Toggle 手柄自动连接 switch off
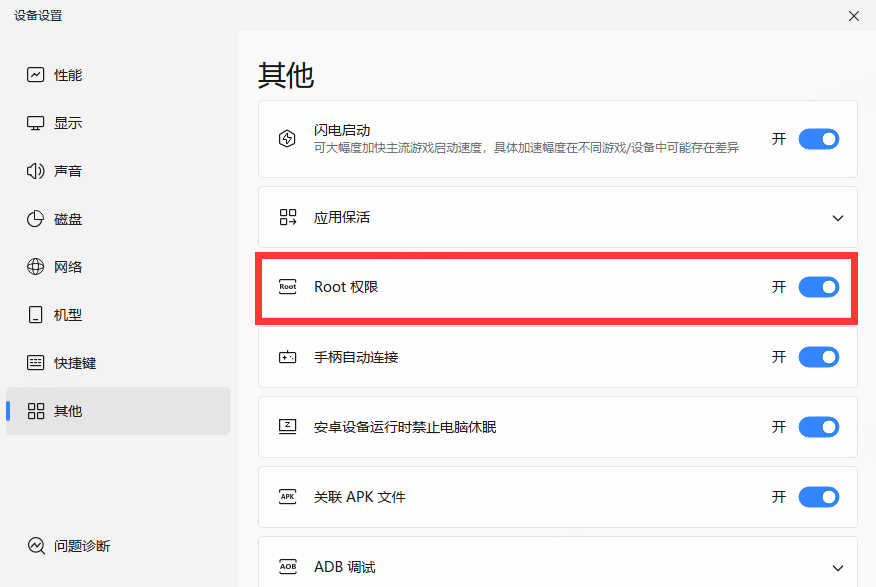 (818, 357)
